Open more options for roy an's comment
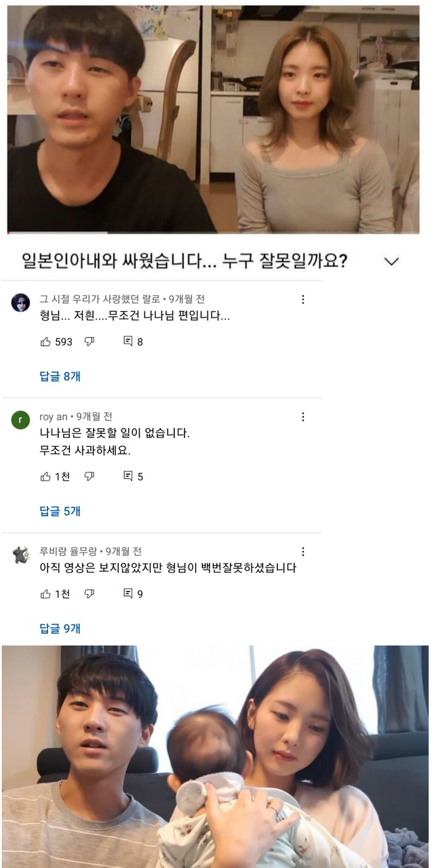 [x=303, y=417]
